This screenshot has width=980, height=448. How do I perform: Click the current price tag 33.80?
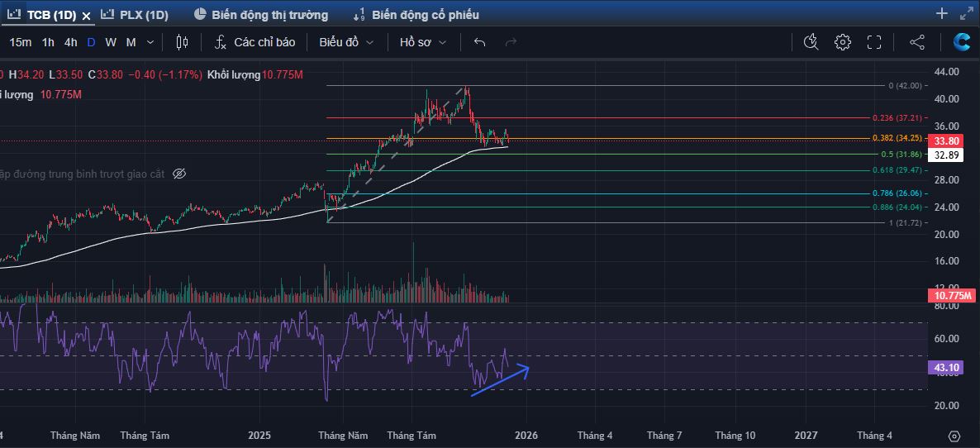[945, 141]
